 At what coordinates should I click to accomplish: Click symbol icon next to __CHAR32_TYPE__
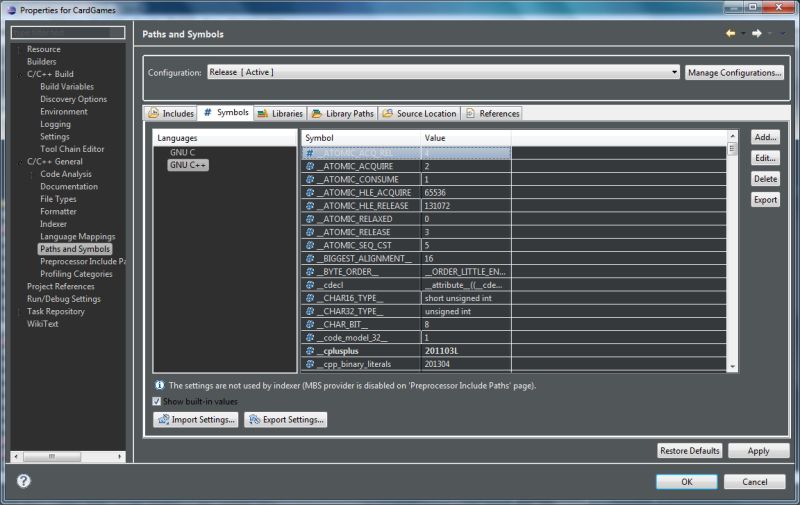point(310,312)
